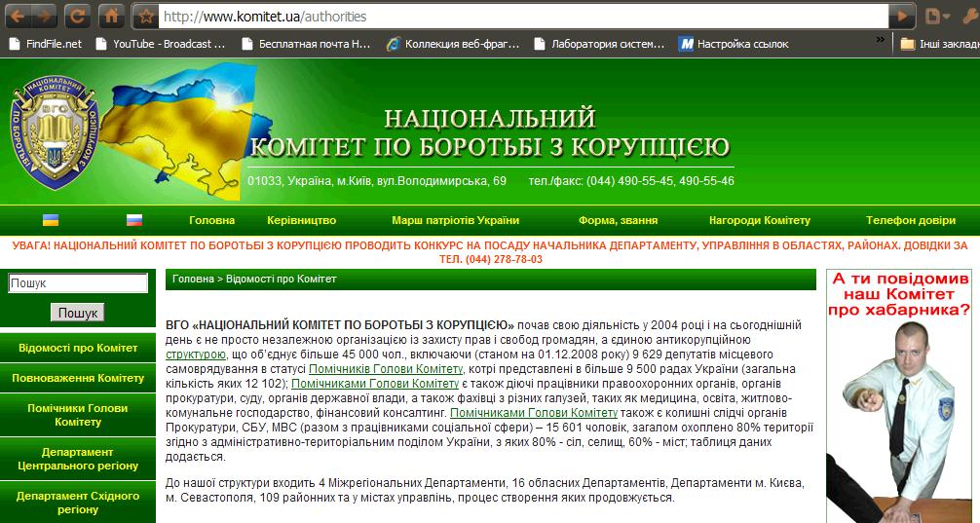This screenshot has width=980, height=523.
Task: Click the browser forward arrow button
Action: click(x=44, y=16)
